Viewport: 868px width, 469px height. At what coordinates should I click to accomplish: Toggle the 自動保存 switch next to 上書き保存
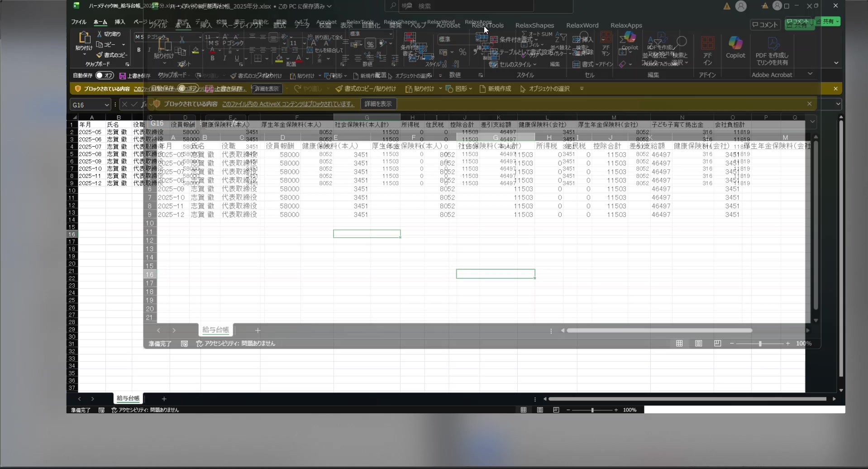105,75
